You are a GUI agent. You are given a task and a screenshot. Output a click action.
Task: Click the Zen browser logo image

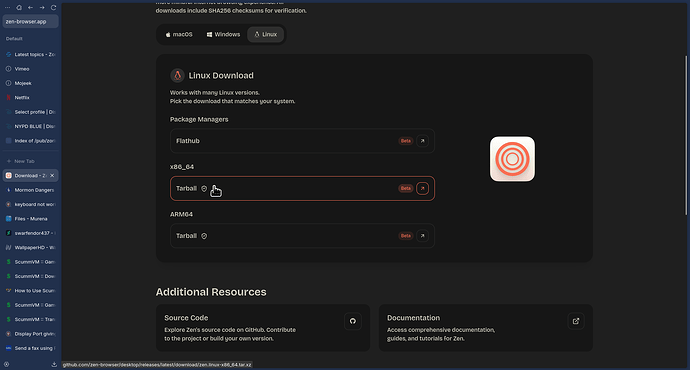coord(512,159)
